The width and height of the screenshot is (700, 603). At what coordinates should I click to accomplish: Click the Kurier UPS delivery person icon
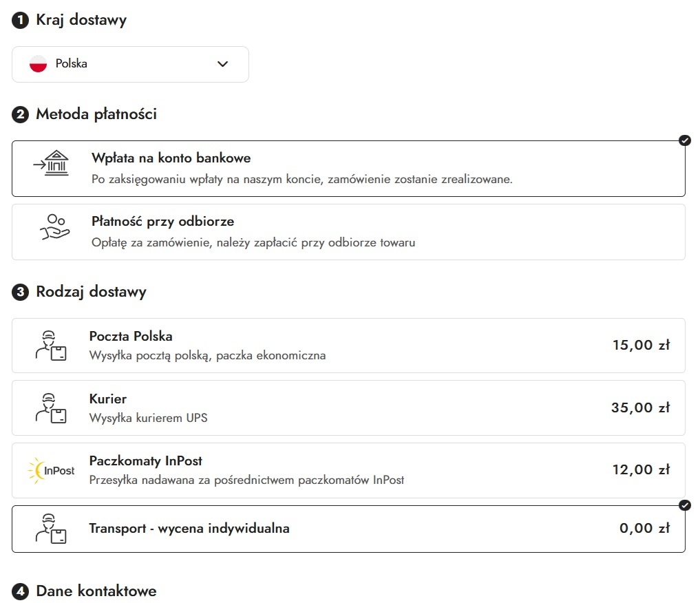point(50,408)
